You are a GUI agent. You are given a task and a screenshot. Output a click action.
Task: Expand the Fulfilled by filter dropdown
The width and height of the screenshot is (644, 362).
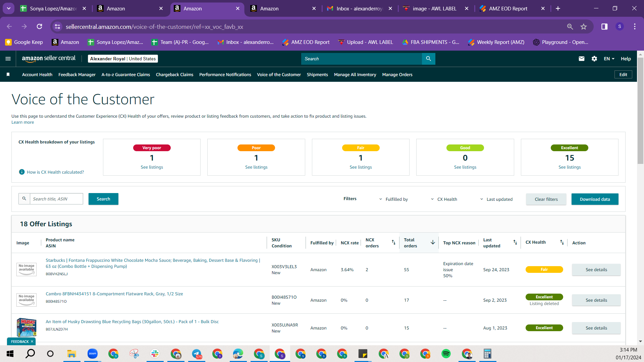pos(394,199)
